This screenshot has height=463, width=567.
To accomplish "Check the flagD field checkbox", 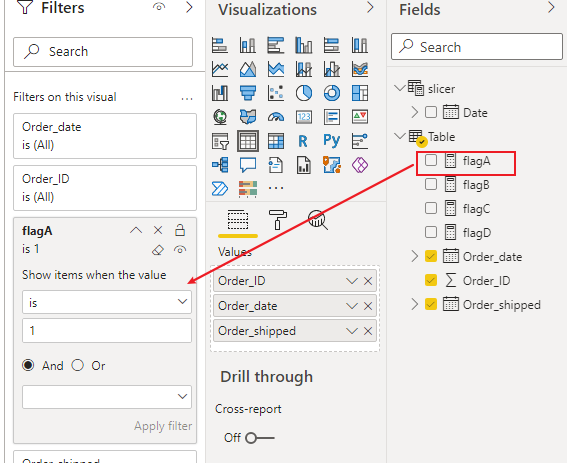I will click(x=431, y=232).
